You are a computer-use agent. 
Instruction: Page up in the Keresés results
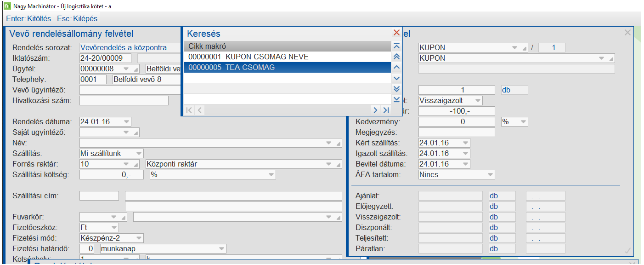point(397,57)
